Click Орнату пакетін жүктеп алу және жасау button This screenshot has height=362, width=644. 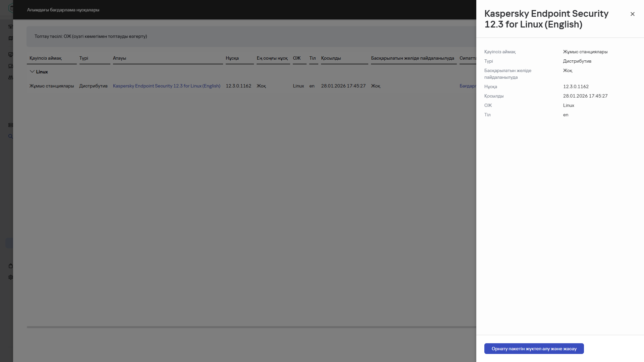(534, 349)
